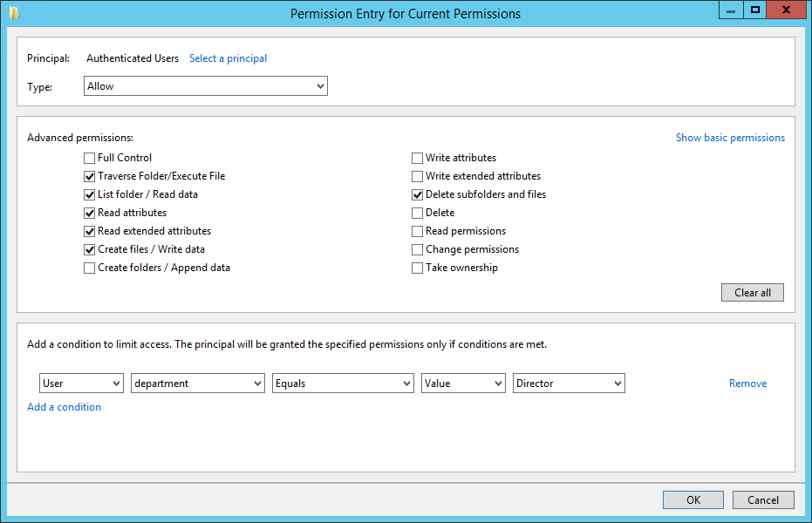
Task: Tick the Change permissions checkbox
Action: (x=417, y=249)
